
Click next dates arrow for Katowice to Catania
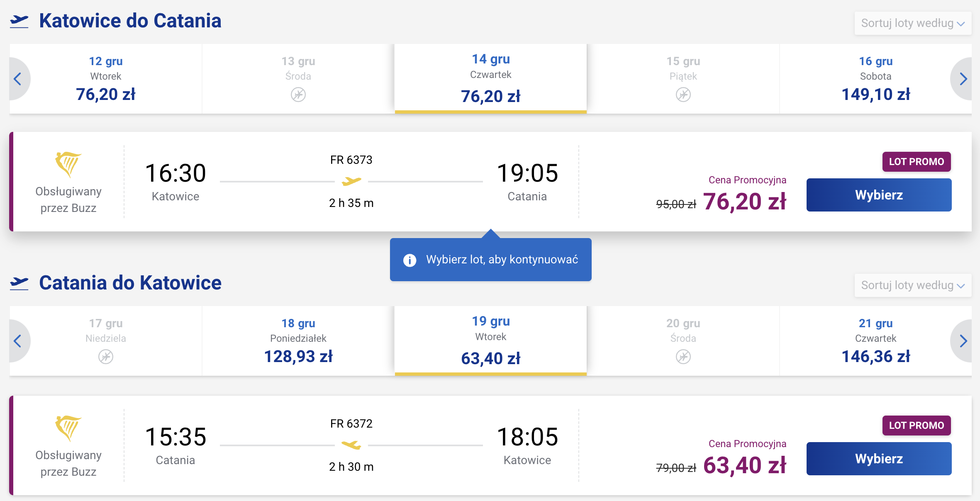(x=963, y=79)
